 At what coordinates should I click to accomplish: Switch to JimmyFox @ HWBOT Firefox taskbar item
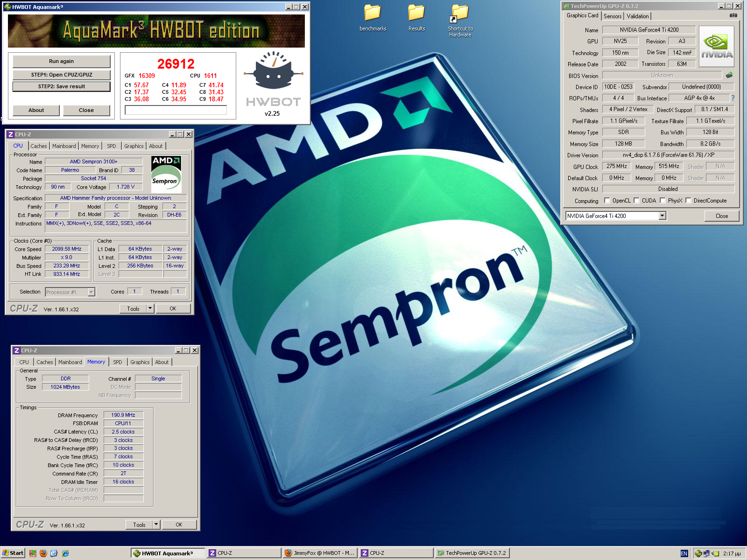pyautogui.click(x=320, y=553)
